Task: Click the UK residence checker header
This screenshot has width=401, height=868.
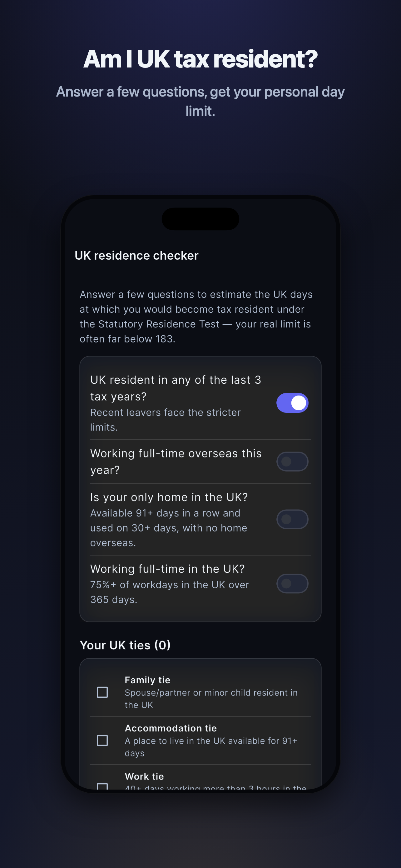Action: tap(136, 255)
